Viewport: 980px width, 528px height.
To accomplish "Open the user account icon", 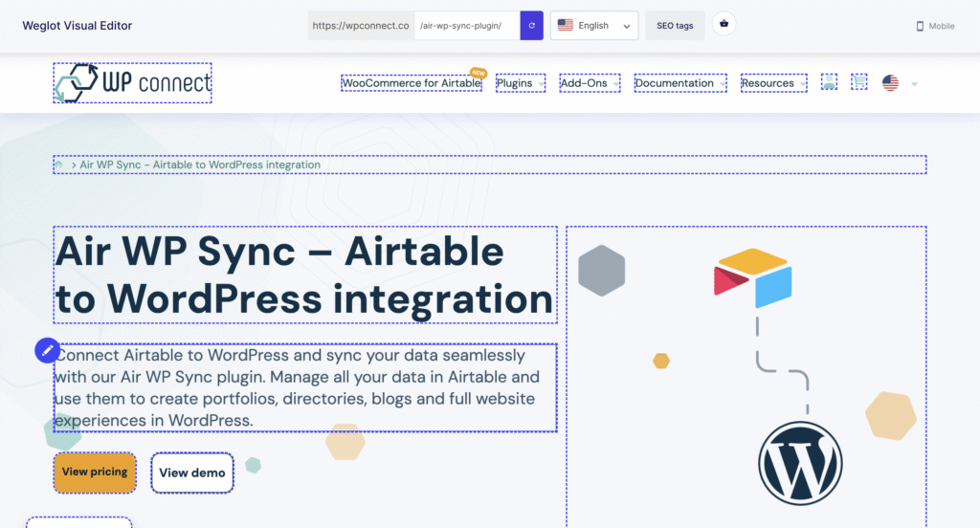I will pos(829,82).
